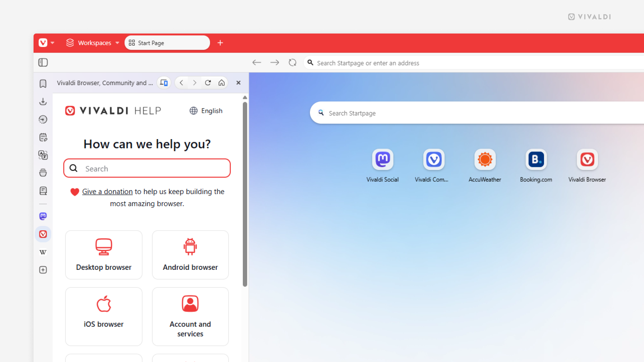Viewport: 644px width, 362px height.
Task: Select the Start Page tab
Action: click(x=167, y=43)
